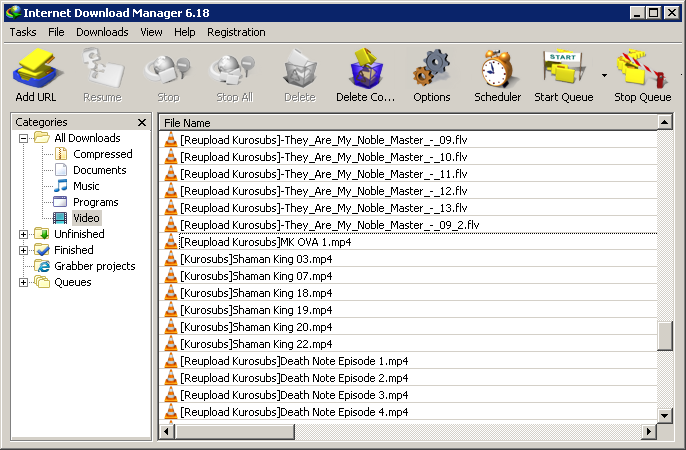The width and height of the screenshot is (686, 450).
Task: Select the Music category label
Action: [86, 186]
